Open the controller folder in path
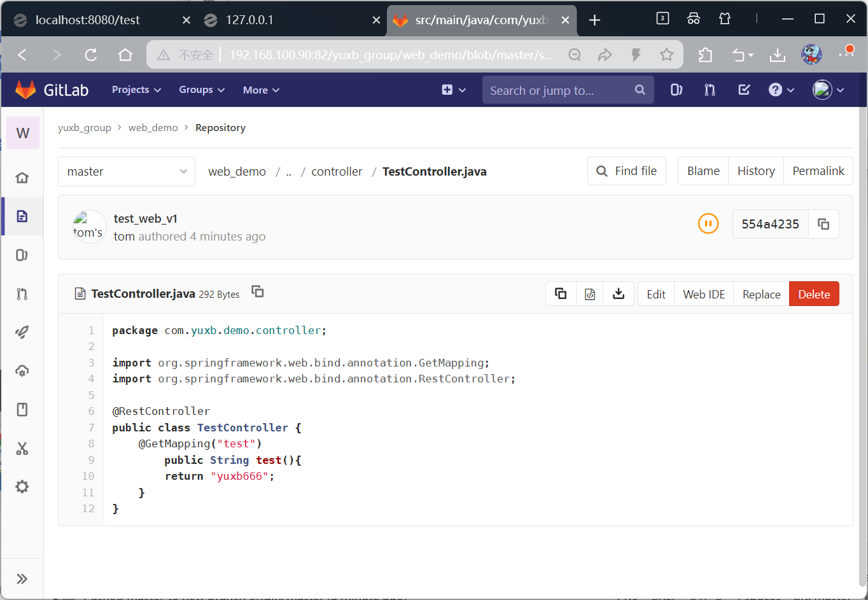Viewport: 868px width, 600px height. point(337,172)
